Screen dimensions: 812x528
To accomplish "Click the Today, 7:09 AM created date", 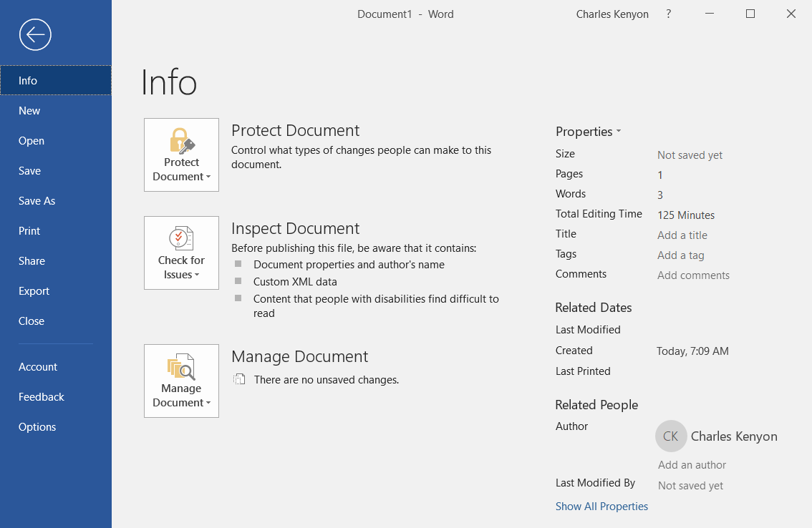I will pyautogui.click(x=692, y=351).
